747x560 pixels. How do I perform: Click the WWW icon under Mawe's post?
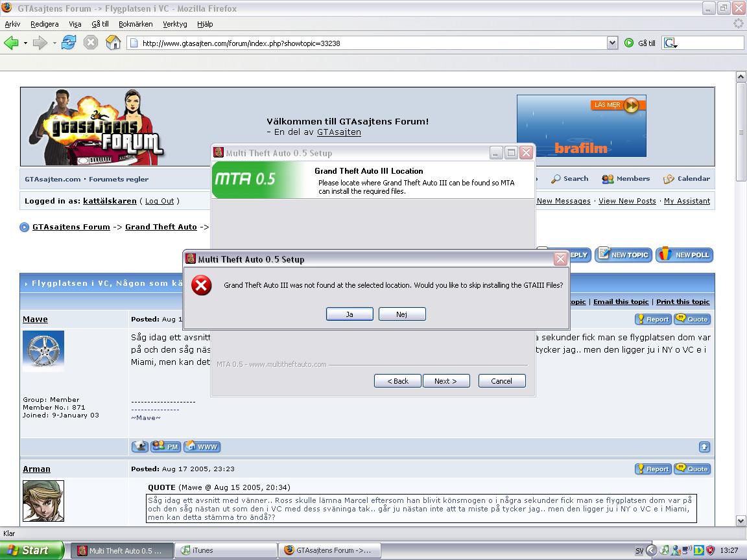(202, 446)
